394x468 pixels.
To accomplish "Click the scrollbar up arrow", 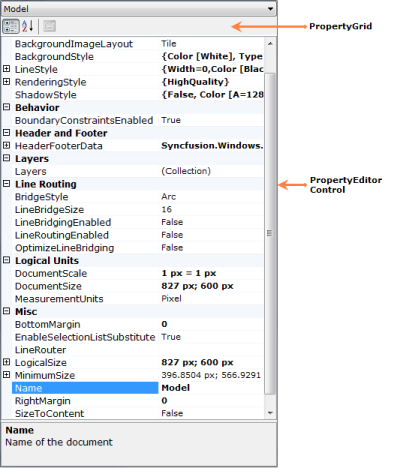I will pos(270,44).
